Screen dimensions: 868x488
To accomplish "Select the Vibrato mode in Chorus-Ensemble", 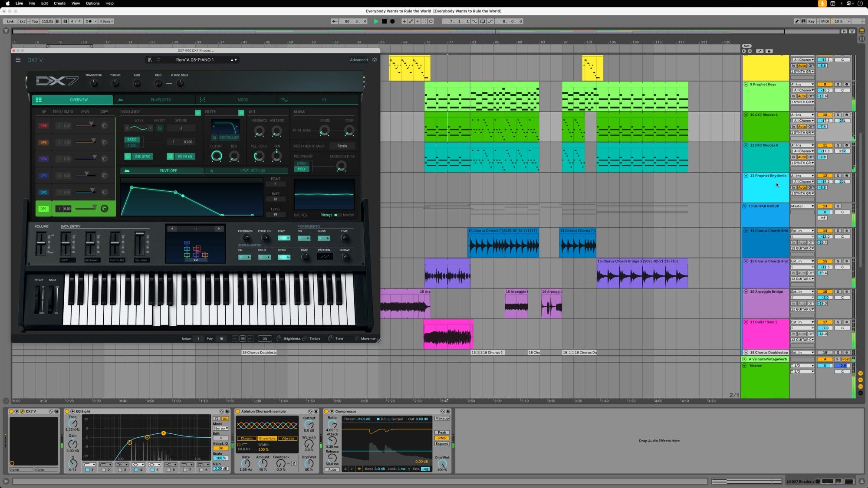I will [288, 438].
